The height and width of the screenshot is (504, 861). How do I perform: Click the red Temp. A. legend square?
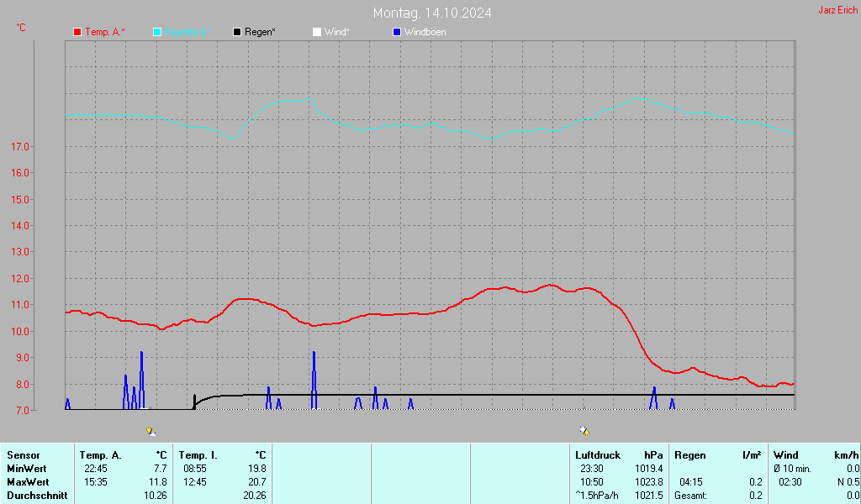click(x=77, y=32)
